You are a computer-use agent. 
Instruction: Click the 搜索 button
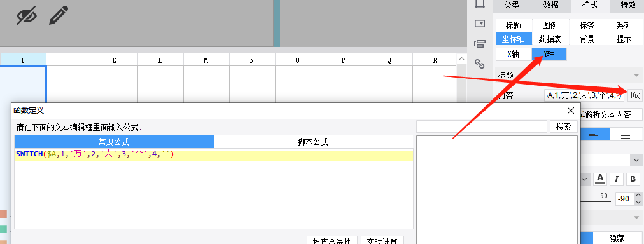[x=564, y=126]
